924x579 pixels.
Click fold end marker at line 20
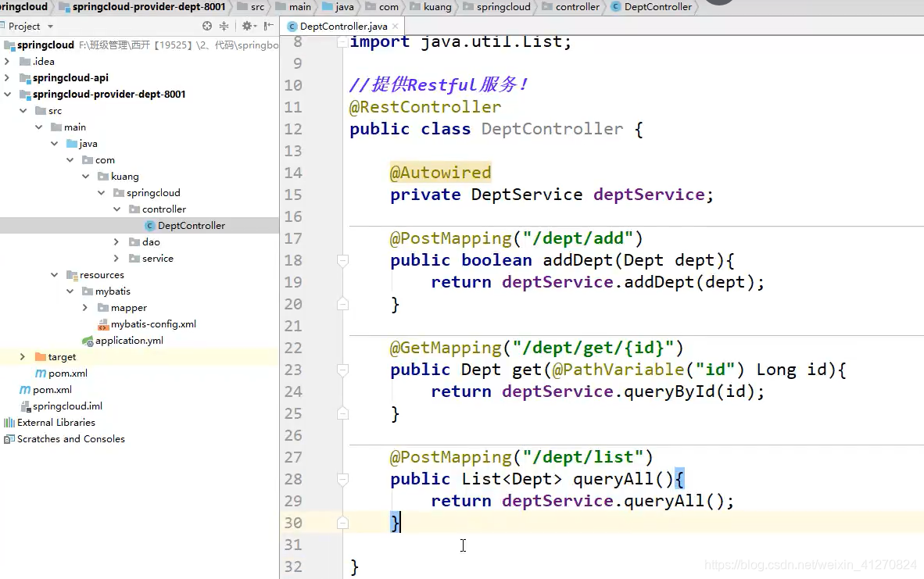pyautogui.click(x=342, y=304)
